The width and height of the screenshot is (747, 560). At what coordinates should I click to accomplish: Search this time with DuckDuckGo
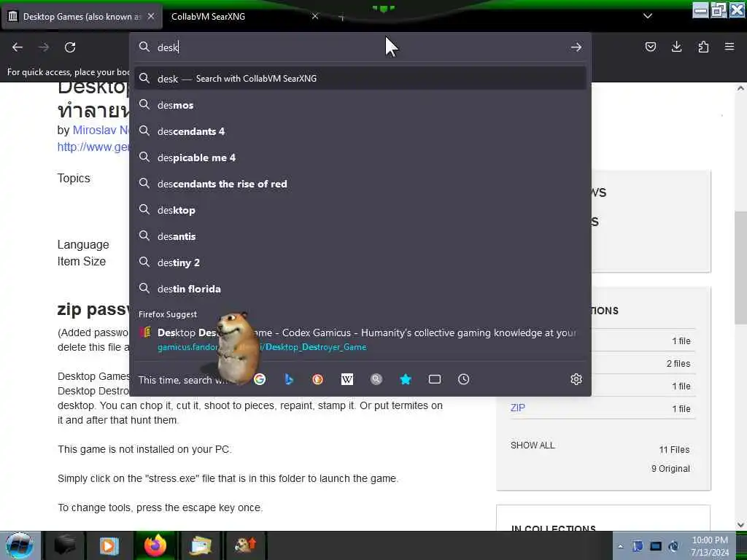318,379
